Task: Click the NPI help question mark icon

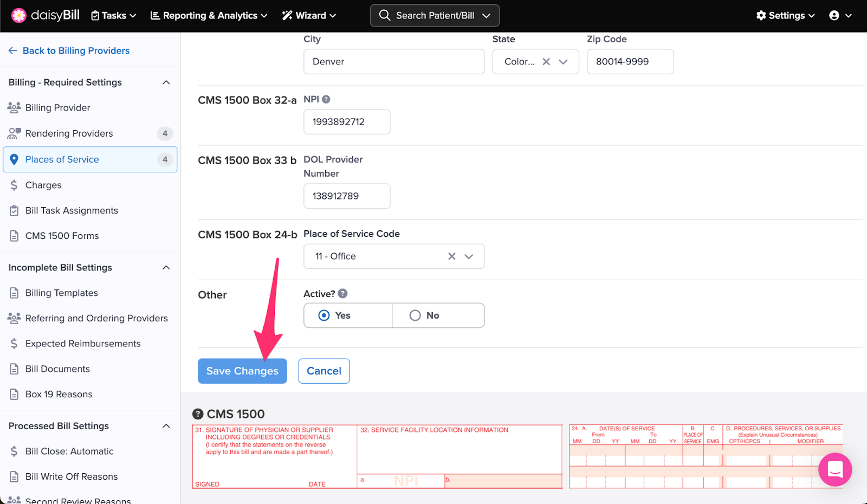Action: point(326,99)
